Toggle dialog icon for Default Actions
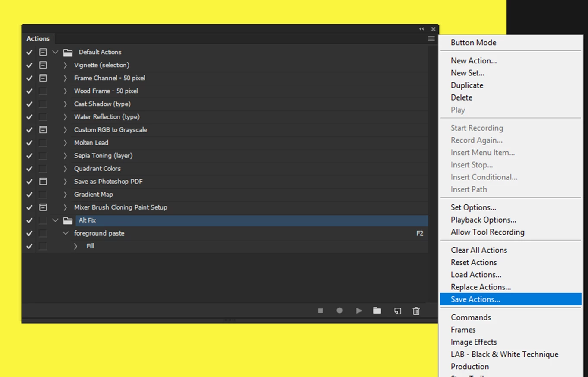This screenshot has height=377, width=588. pyautogui.click(x=43, y=52)
